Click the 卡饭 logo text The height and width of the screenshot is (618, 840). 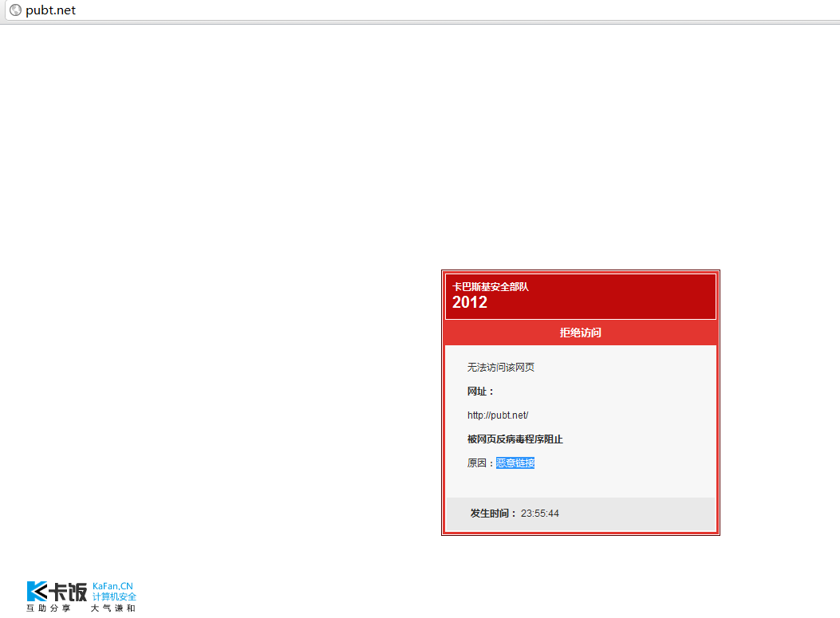point(68,592)
